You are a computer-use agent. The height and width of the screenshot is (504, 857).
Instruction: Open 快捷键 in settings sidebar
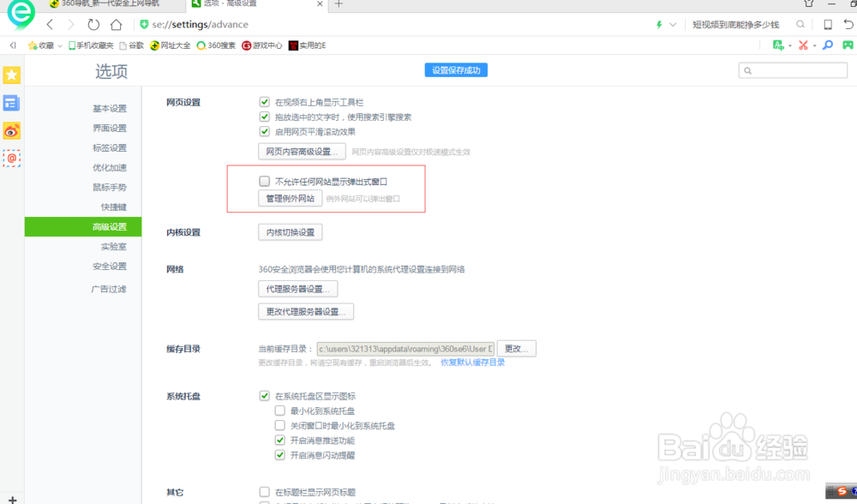(114, 207)
